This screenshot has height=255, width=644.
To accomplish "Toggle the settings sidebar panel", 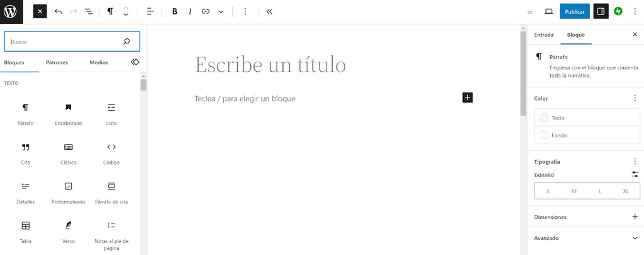I will [x=601, y=11].
